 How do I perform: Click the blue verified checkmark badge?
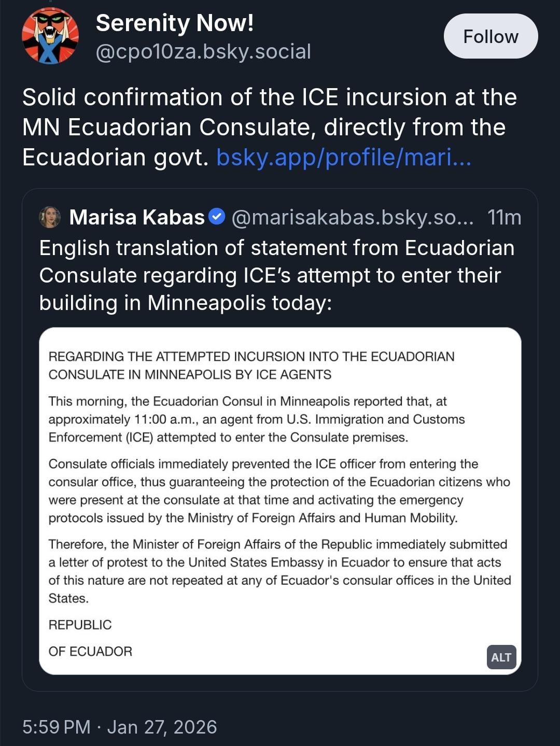coord(217,217)
